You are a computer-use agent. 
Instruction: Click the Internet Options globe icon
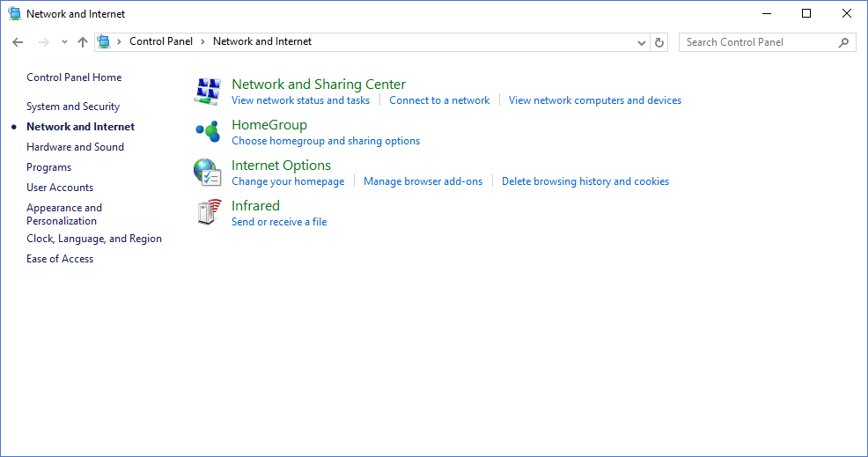click(x=207, y=172)
